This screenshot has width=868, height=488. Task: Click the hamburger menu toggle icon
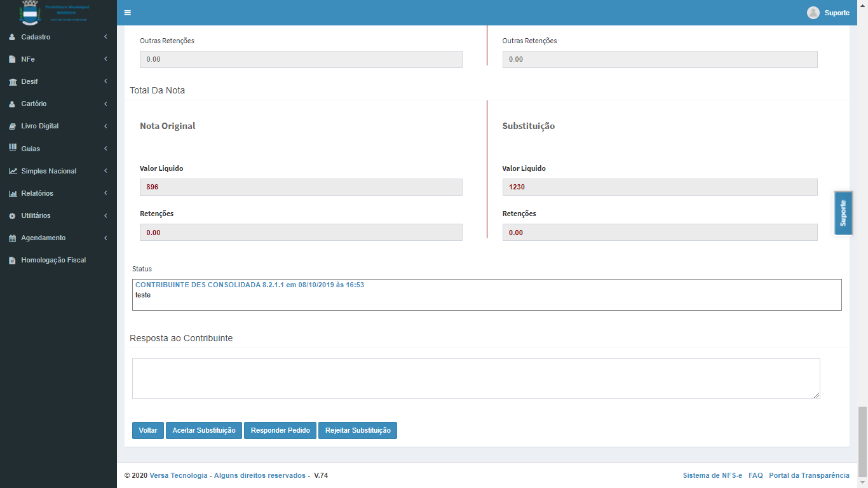pos(128,13)
